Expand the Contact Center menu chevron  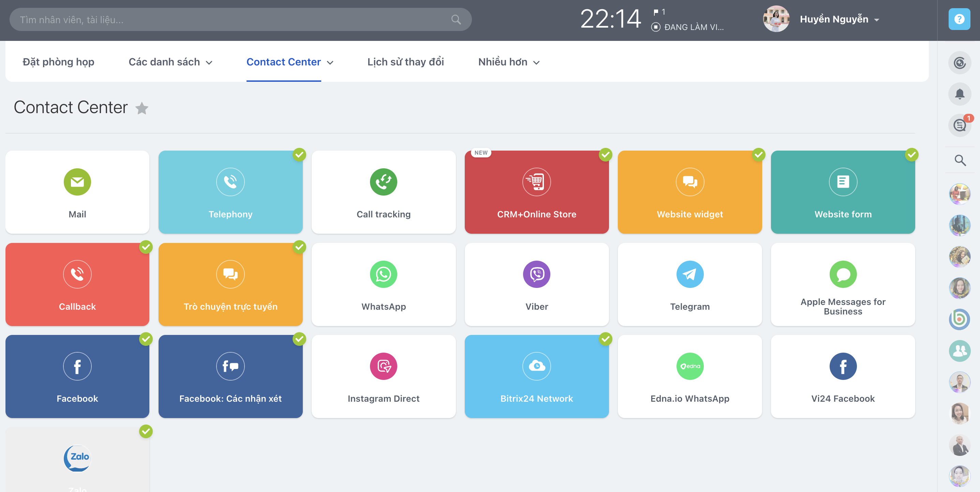coord(330,63)
